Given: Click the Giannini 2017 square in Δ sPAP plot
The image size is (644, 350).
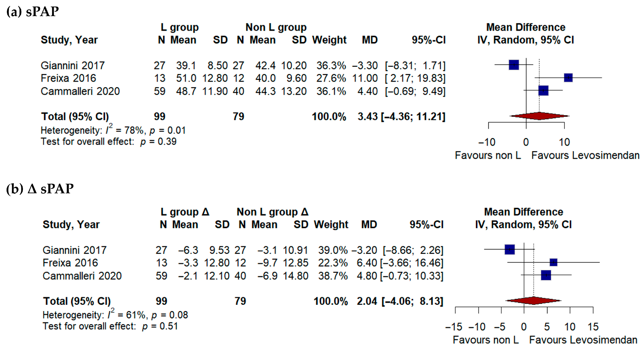Looking at the screenshot, I should 510,249.
